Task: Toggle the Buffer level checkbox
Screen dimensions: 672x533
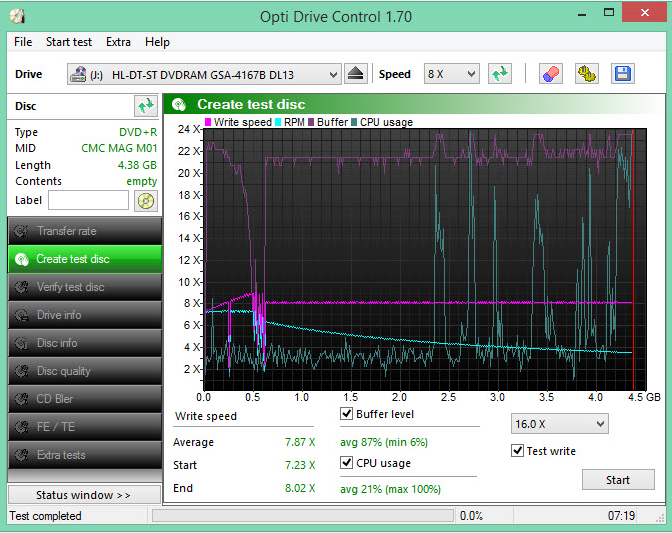Action: 346,413
